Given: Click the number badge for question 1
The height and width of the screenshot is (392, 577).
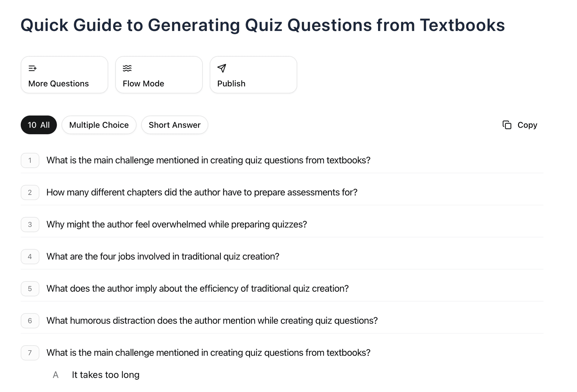Looking at the screenshot, I should click(30, 160).
